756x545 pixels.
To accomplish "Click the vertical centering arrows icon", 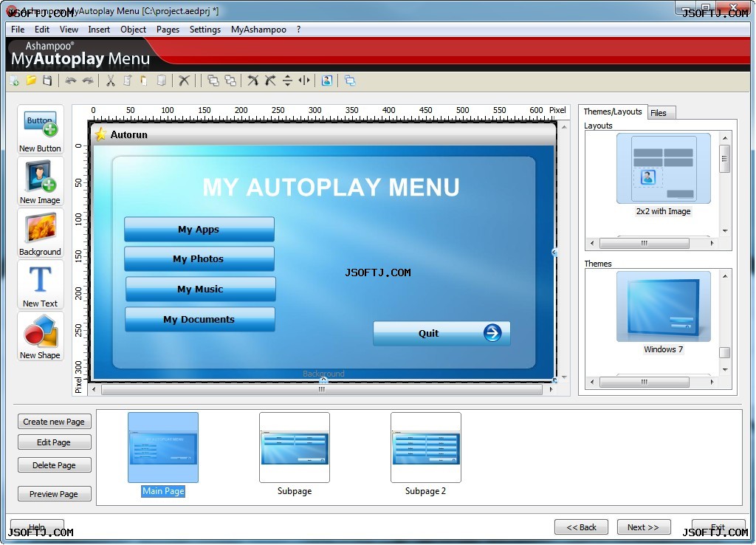I will click(x=287, y=80).
